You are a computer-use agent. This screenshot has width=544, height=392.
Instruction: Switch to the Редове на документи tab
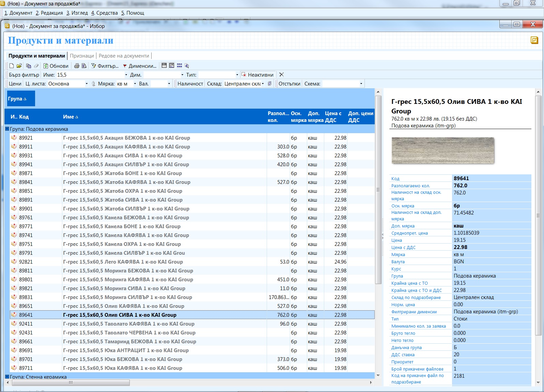tap(124, 56)
